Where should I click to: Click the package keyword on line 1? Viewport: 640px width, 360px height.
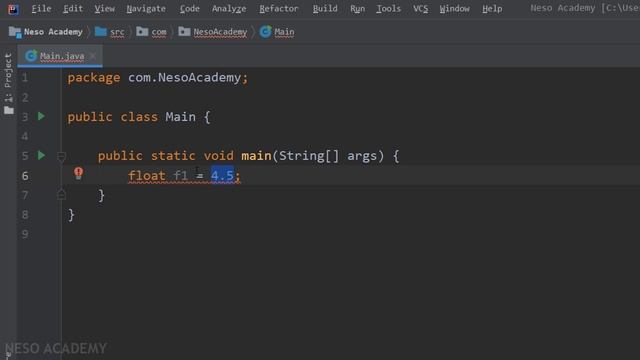(94, 78)
